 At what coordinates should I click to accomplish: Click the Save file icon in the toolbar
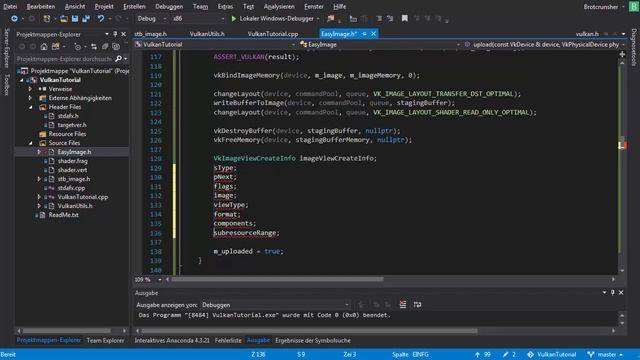pos(75,19)
